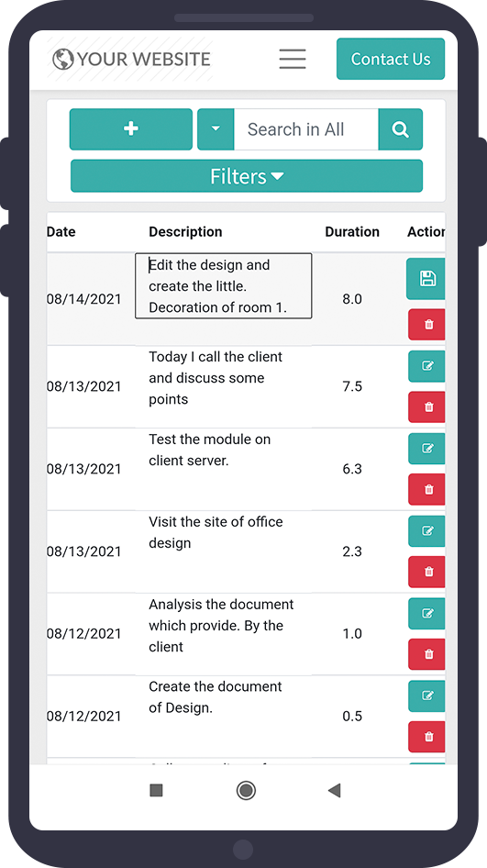Click the magnifier search button
487x868 pixels.
400,129
